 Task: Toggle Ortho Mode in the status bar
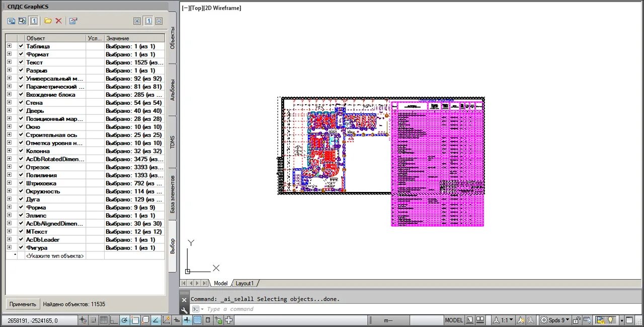click(x=114, y=320)
